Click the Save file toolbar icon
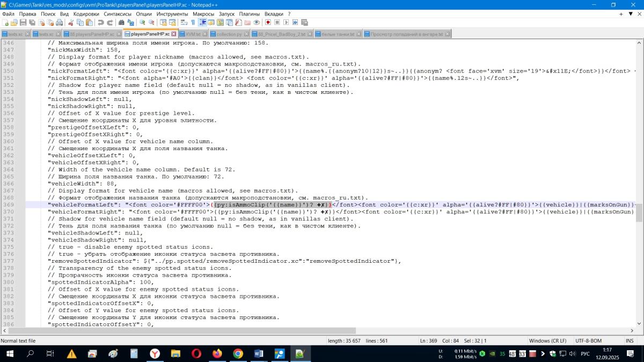 coord(23,23)
